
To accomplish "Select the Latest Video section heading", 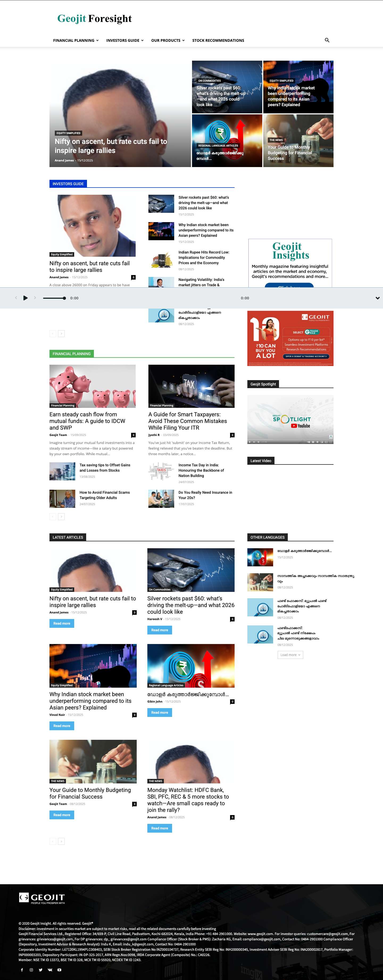I will [261, 461].
